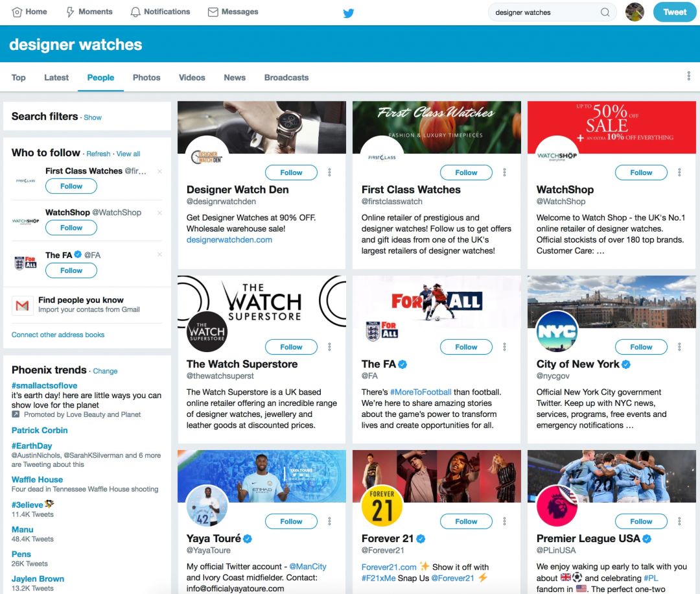Open the Patrick Corbin trend
Viewport: 700px width, 594px height.
(x=40, y=431)
